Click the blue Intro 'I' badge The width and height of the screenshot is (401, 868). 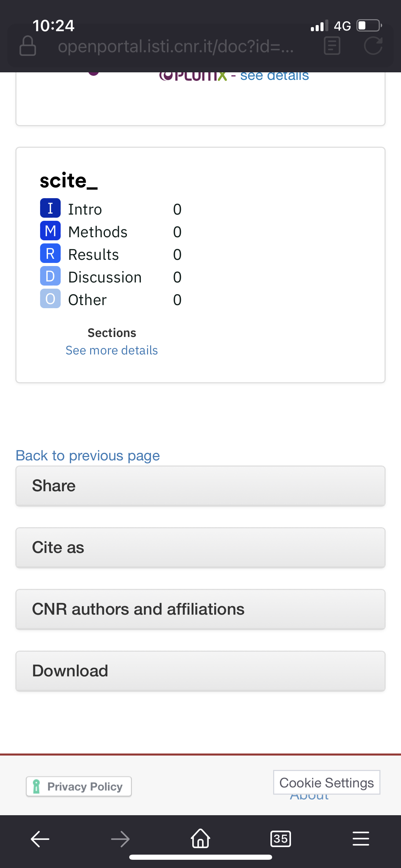click(50, 208)
